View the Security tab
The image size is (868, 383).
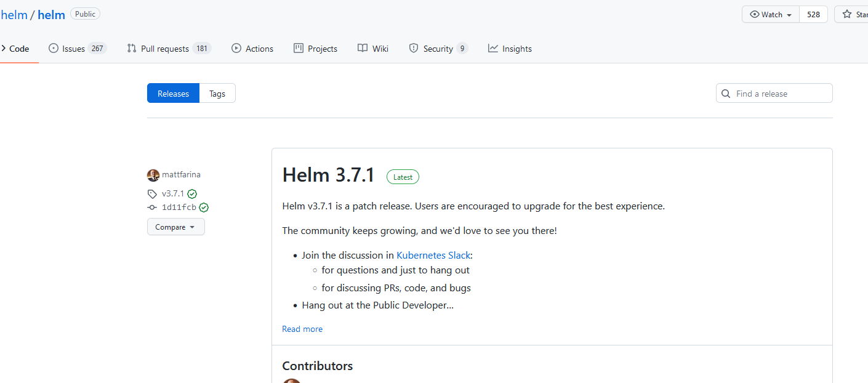click(x=438, y=49)
